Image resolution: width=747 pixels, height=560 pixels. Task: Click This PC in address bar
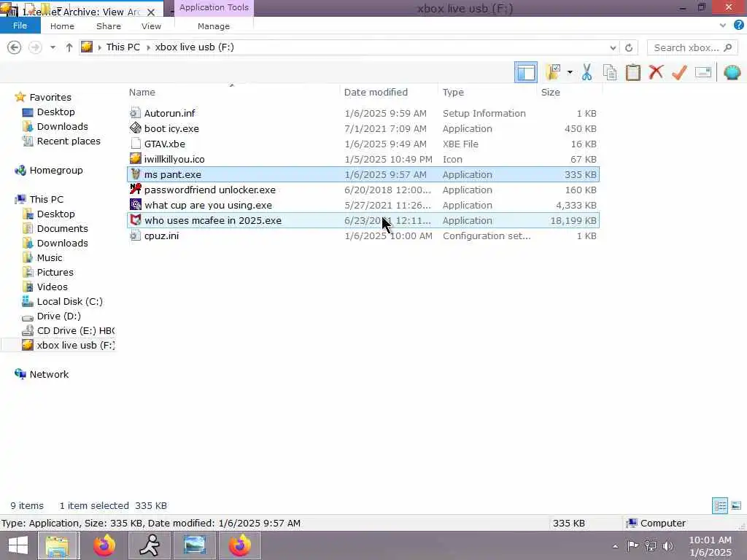click(x=123, y=47)
